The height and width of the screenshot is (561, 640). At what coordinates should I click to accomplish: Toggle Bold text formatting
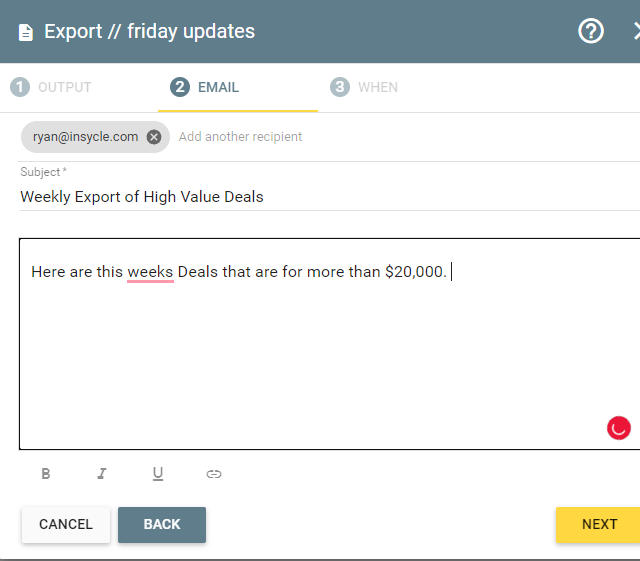click(x=46, y=474)
